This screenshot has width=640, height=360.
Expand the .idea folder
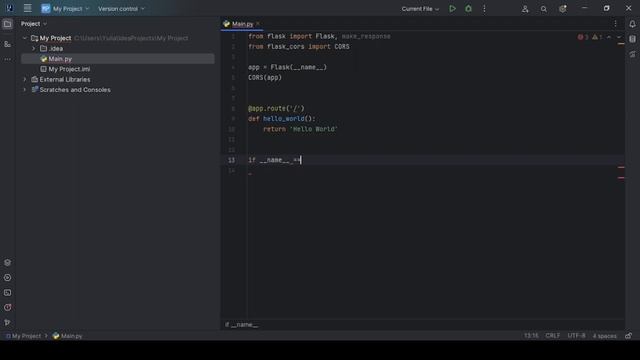[x=34, y=48]
